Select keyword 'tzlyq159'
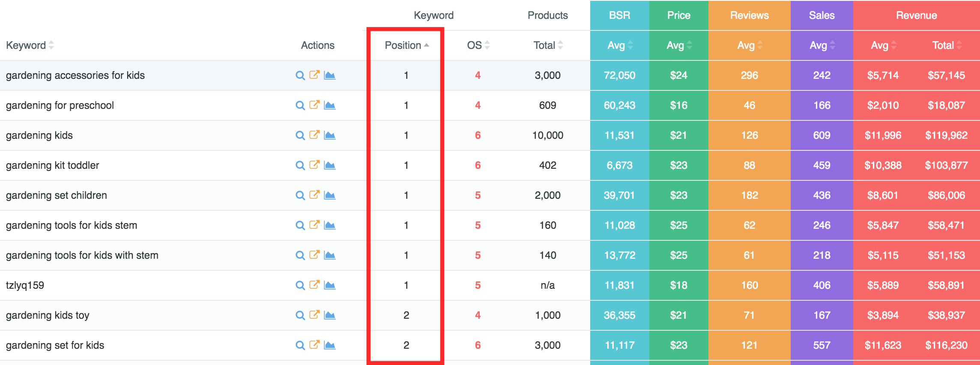The width and height of the screenshot is (980, 365). tap(25, 285)
